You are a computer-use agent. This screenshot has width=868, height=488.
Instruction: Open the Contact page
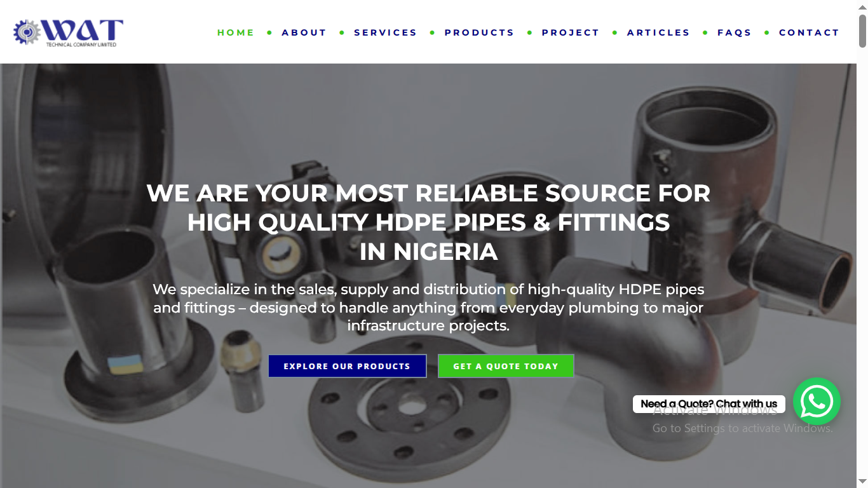pyautogui.click(x=810, y=32)
